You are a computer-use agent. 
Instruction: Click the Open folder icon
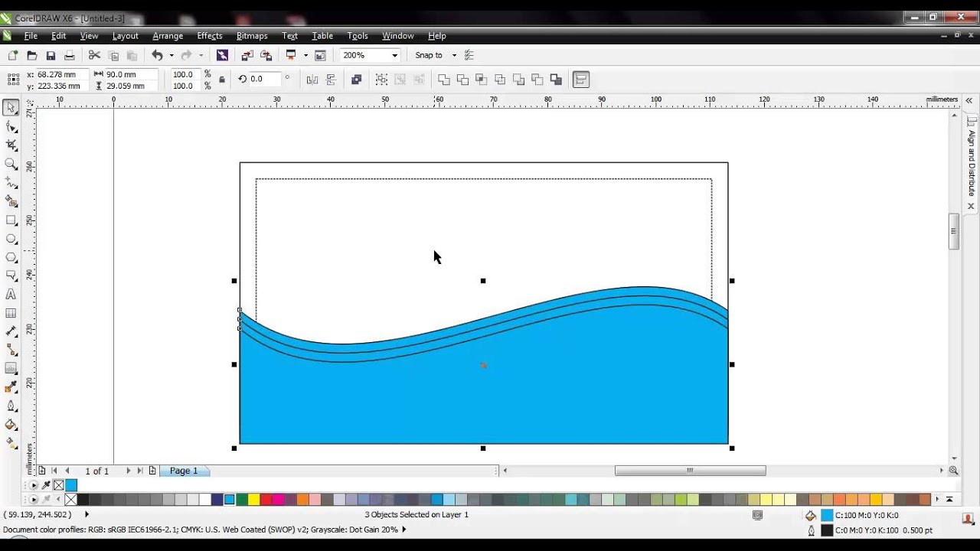point(32,55)
